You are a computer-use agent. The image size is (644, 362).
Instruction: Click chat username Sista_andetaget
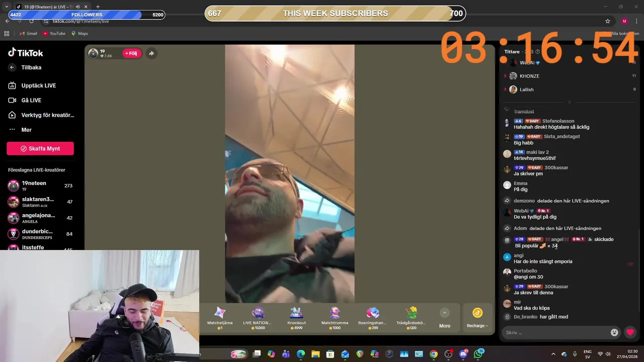(562, 136)
